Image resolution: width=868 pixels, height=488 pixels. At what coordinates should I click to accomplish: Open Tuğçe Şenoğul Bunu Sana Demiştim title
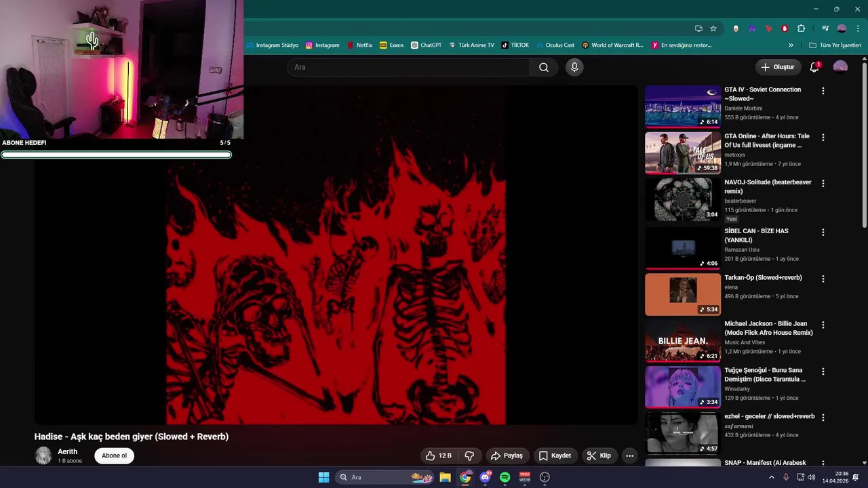coord(765,375)
